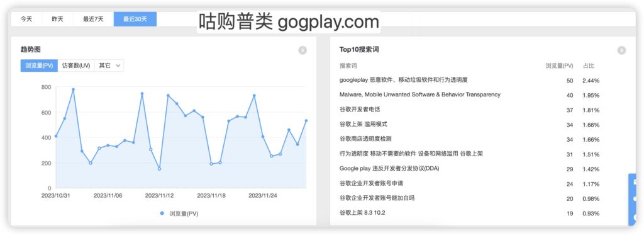Click the 0.98% share value
Viewport: 644px width, 235px height.
591,199
